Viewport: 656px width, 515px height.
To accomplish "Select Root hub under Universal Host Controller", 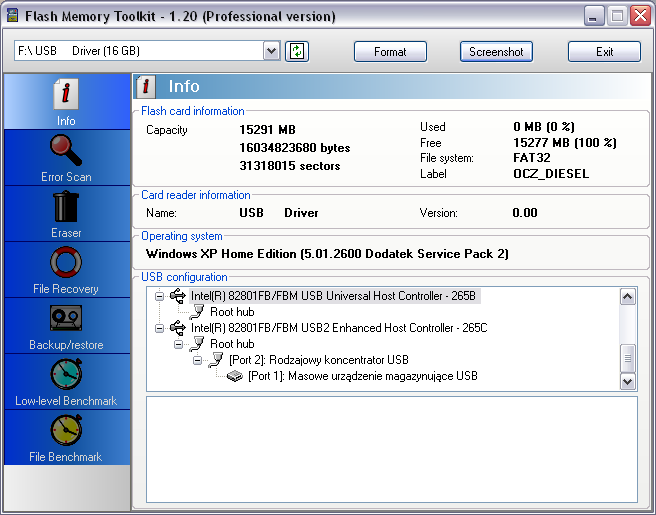I will point(232,312).
